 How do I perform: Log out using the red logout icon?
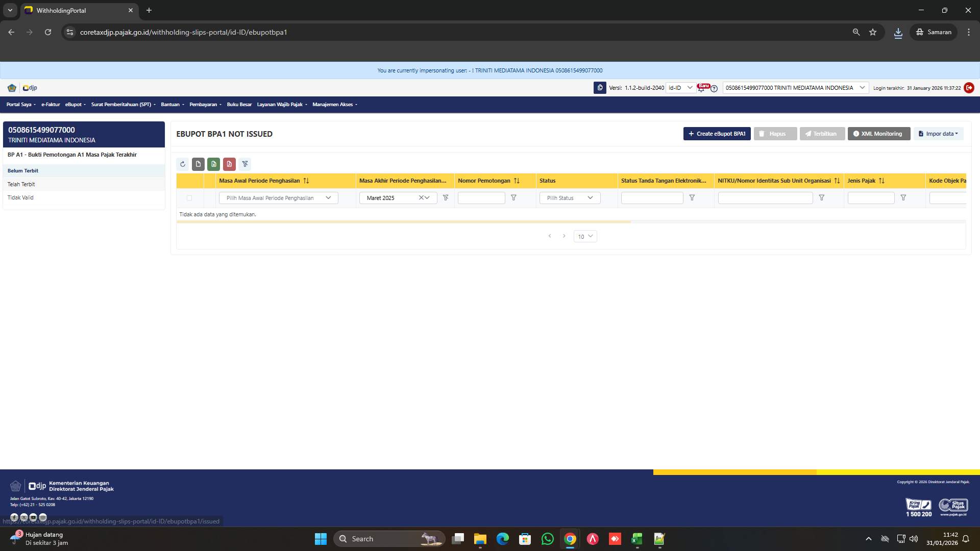pyautogui.click(x=969, y=88)
